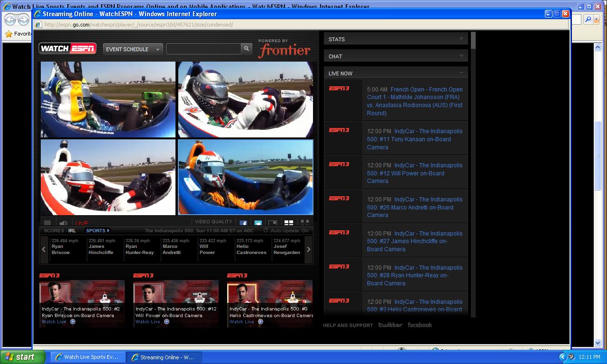
Task: Show hidden system tray icons
Action: [562, 357]
